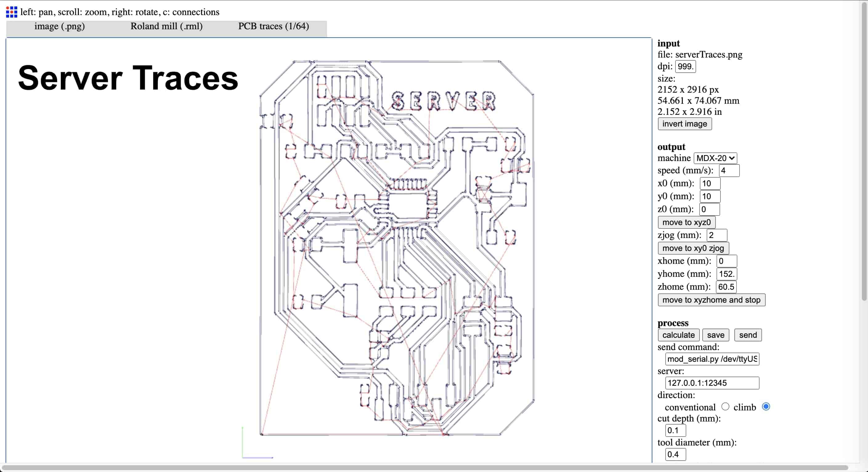Viewport: 868px width, 472px height.
Task: Click the zjog (mm) field
Action: [x=717, y=235]
